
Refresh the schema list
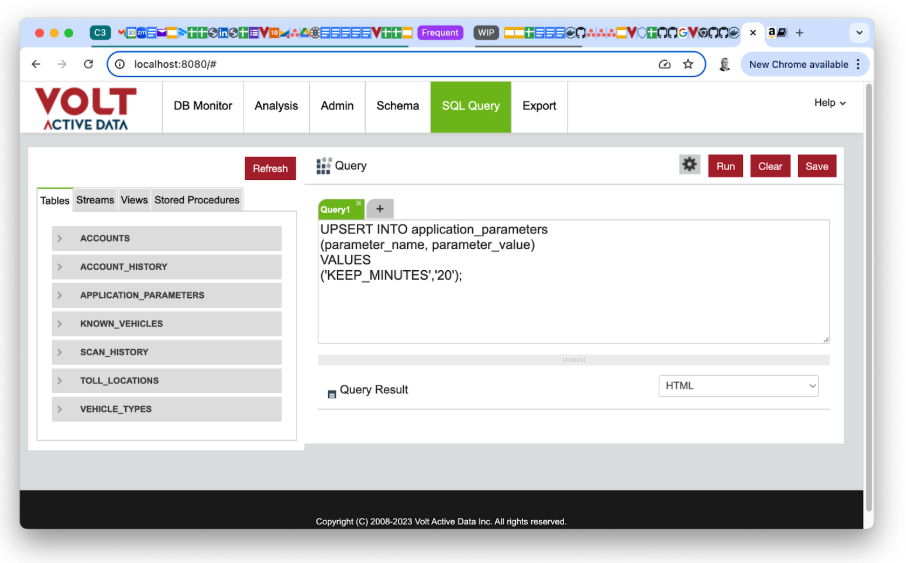point(270,168)
